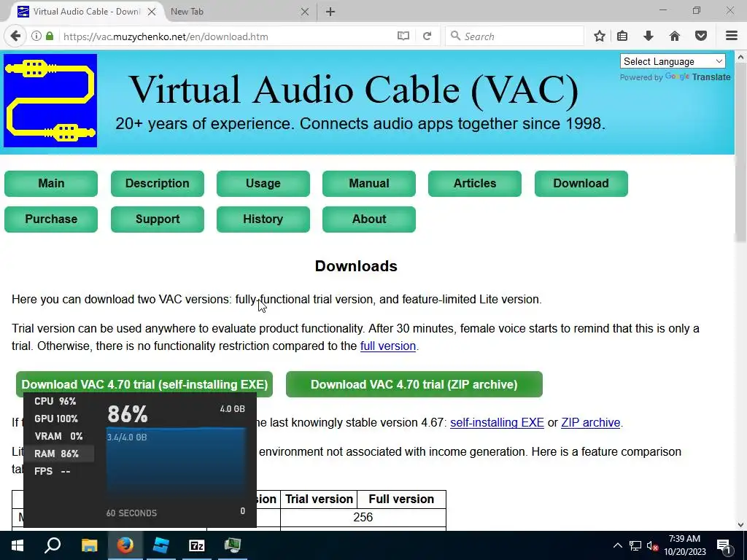Image resolution: width=747 pixels, height=560 pixels.
Task: Open the taskbar clock and date
Action: [x=685, y=545]
